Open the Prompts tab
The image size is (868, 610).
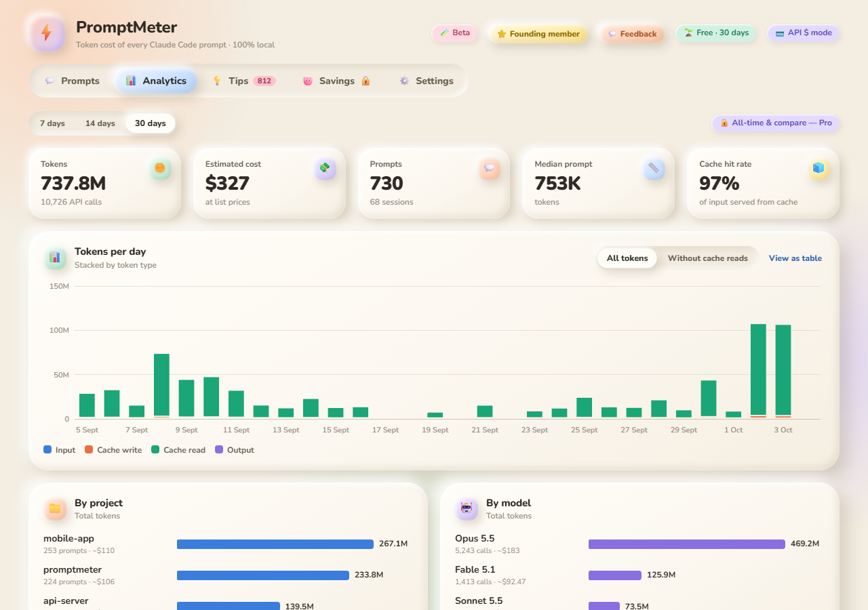[73, 81]
